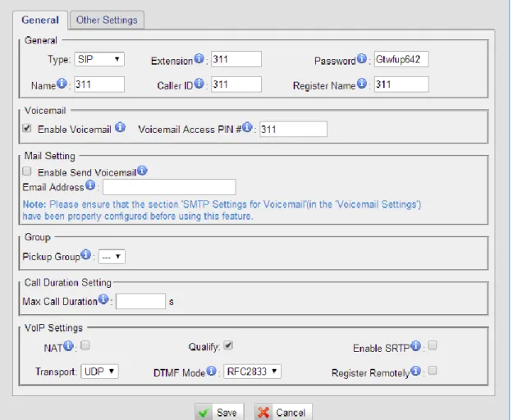The height and width of the screenshot is (420, 513).
Task: Click the info icon next to Password
Action: click(361, 59)
